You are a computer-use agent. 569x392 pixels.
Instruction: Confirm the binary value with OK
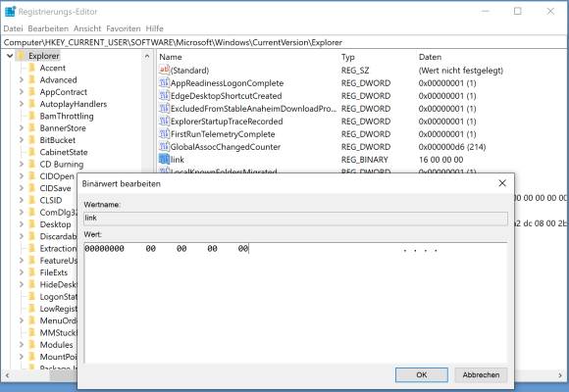(x=422, y=375)
